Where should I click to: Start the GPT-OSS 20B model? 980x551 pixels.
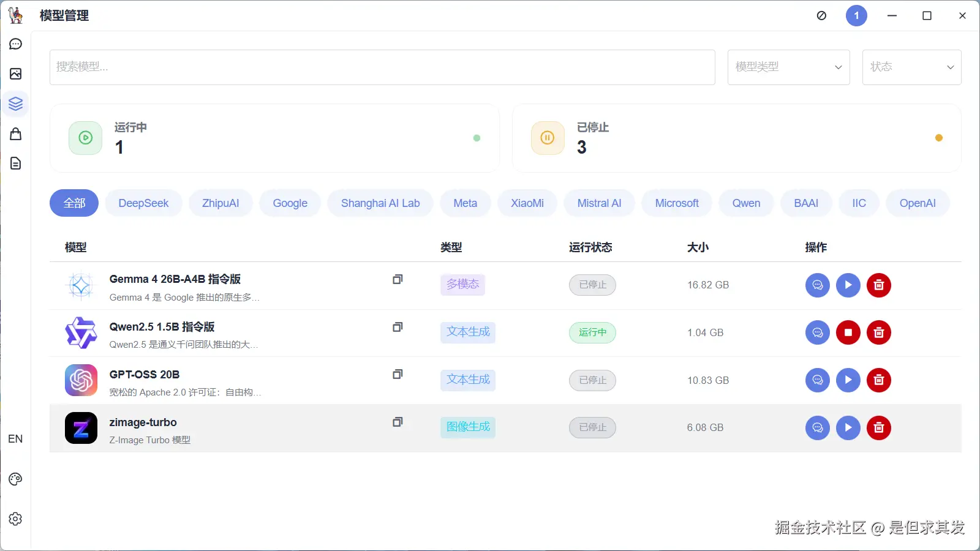click(848, 380)
